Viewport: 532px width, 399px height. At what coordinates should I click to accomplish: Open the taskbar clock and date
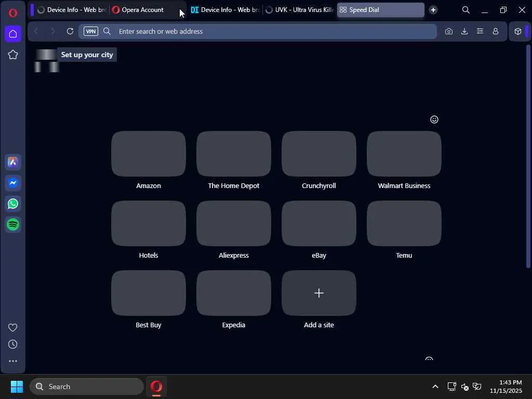[x=506, y=387]
